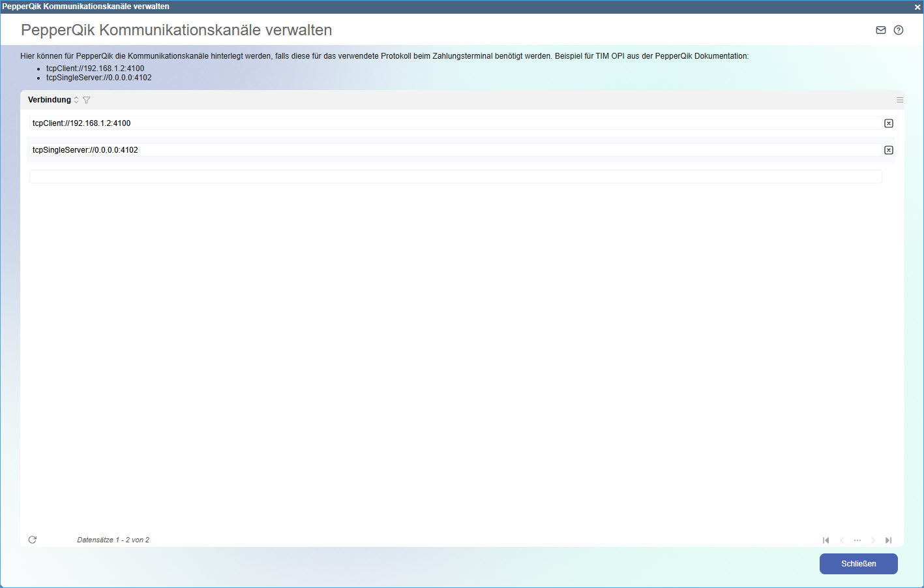Image resolution: width=924 pixels, height=588 pixels.
Task: Click the page heading 'PepperQik Kommunikationskanäle verwalten'
Action: (x=177, y=30)
